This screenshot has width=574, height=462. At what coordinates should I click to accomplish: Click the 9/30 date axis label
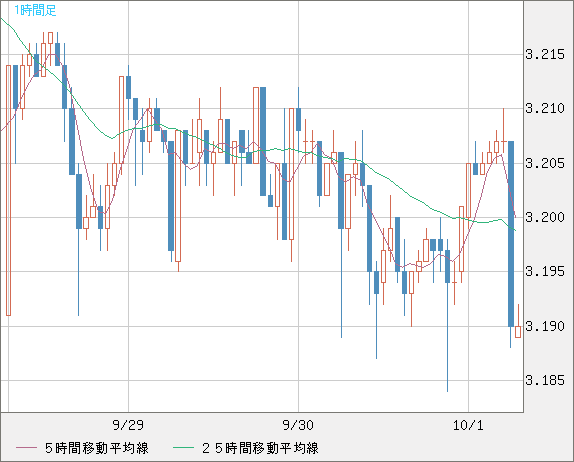tap(298, 425)
